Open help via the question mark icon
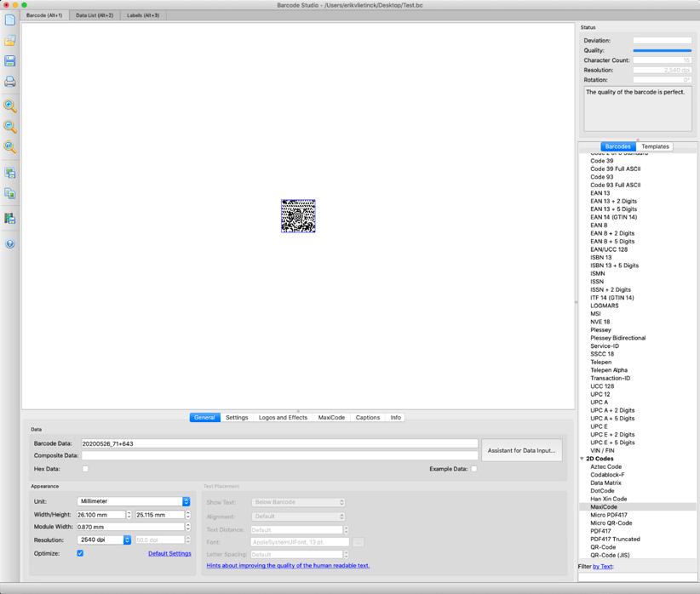This screenshot has height=594, width=700. tap(10, 243)
